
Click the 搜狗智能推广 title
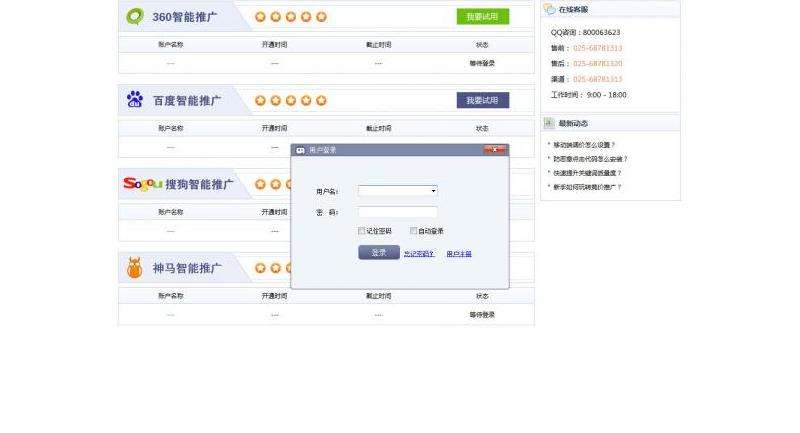click(x=199, y=184)
